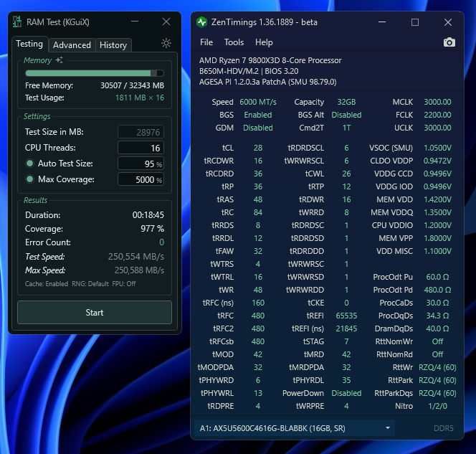Click the tREFI value 65535
The width and height of the screenshot is (476, 454).
346,316
